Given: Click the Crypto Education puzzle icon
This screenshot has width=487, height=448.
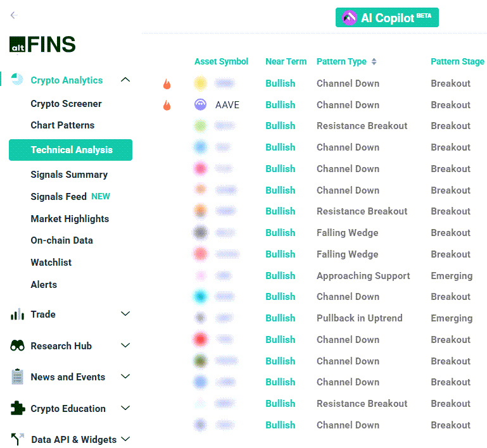Looking at the screenshot, I should 17,408.
